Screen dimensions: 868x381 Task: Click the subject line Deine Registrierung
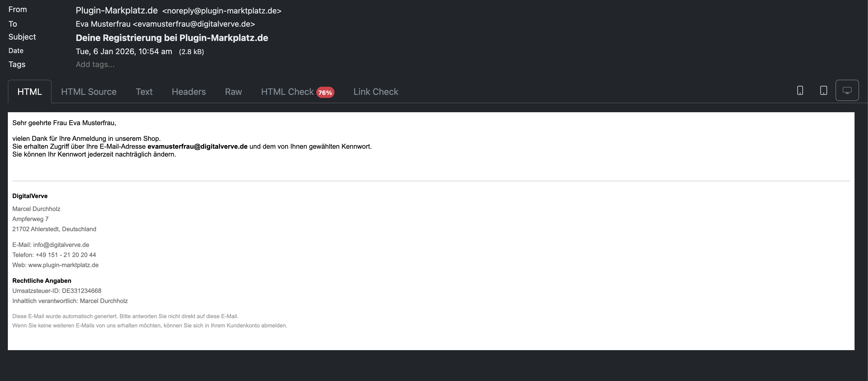click(x=172, y=38)
